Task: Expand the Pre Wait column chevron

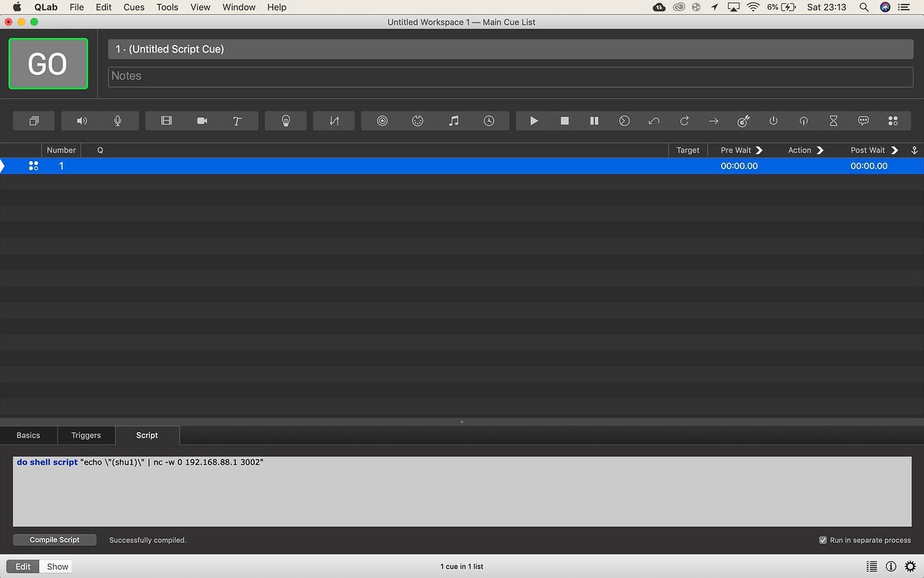Action: point(759,150)
